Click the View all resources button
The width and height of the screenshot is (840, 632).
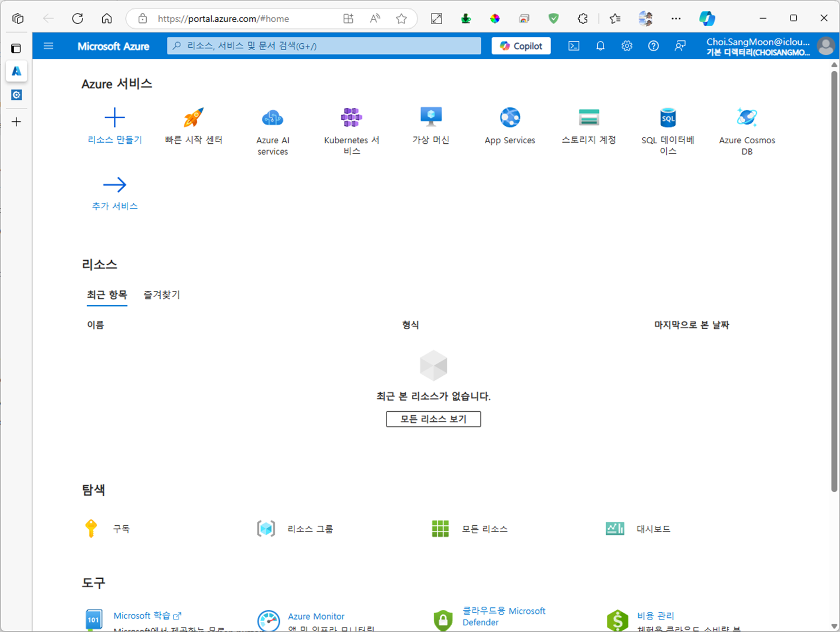pos(433,419)
